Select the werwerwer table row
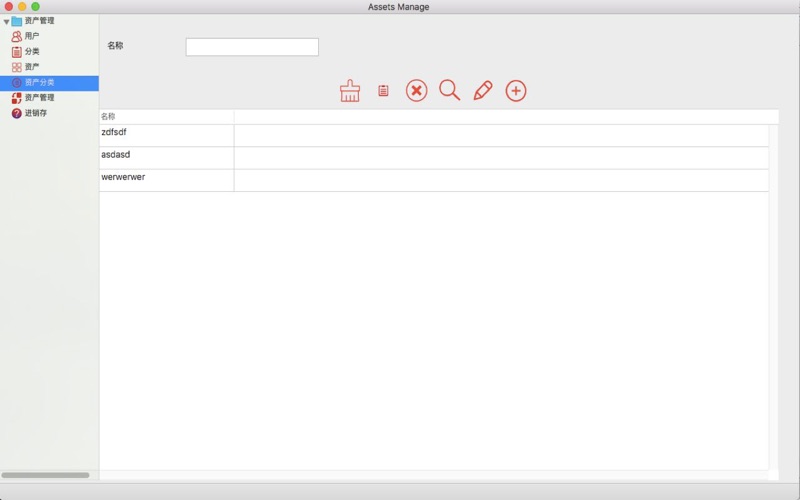This screenshot has height=500, width=800. [166, 180]
